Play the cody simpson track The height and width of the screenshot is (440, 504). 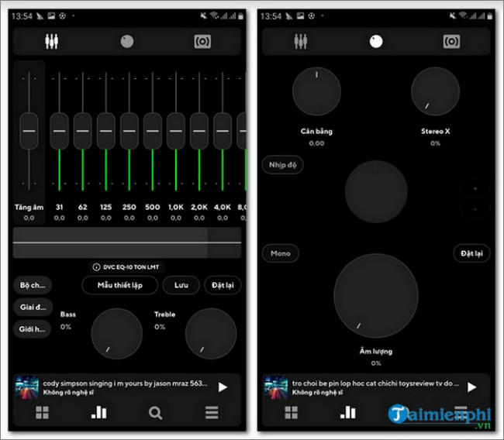pyautogui.click(x=223, y=387)
